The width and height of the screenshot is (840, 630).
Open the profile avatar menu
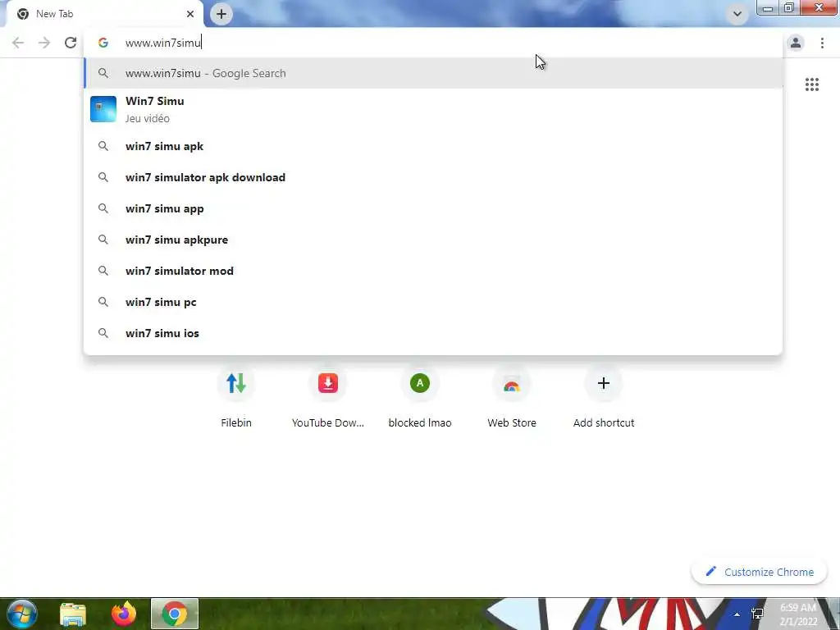pyautogui.click(x=796, y=43)
